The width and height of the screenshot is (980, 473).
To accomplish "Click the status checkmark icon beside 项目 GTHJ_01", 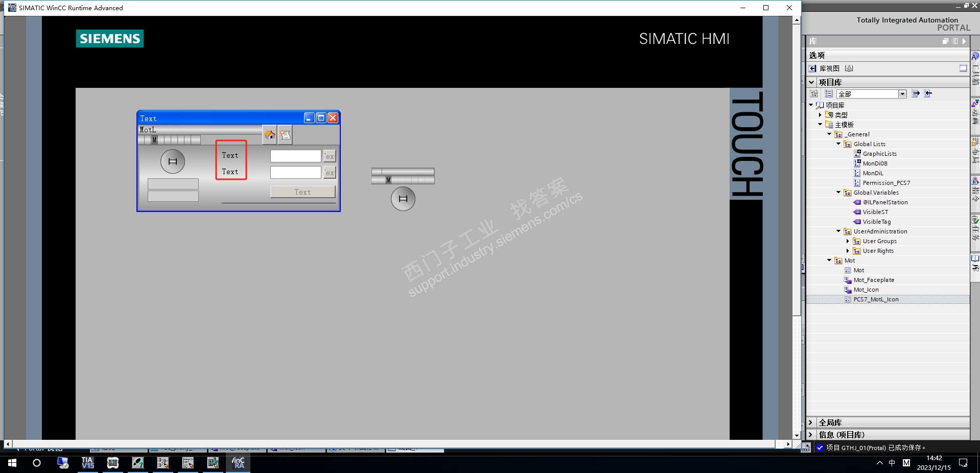I will click(x=820, y=447).
